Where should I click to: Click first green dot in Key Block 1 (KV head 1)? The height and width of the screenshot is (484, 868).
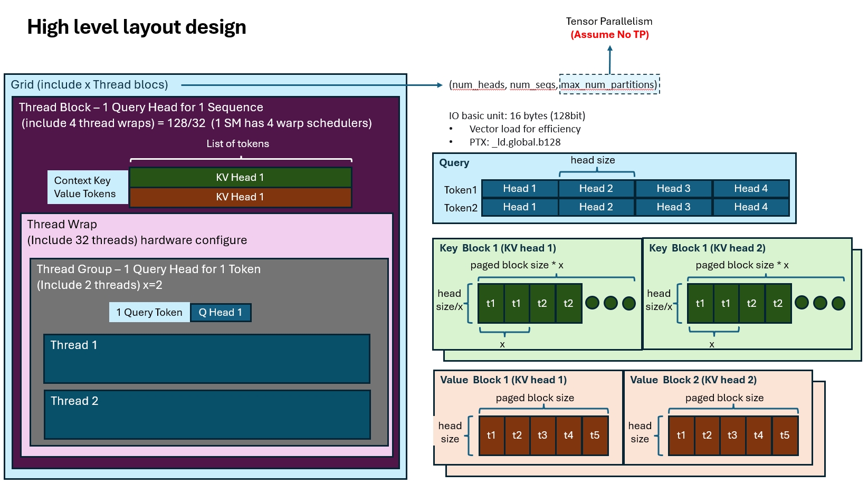click(592, 303)
